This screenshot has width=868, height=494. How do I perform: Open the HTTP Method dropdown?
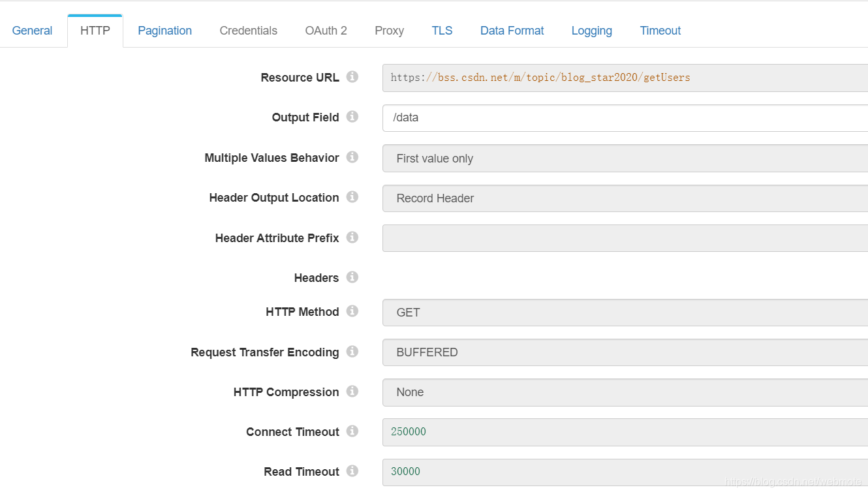point(625,313)
